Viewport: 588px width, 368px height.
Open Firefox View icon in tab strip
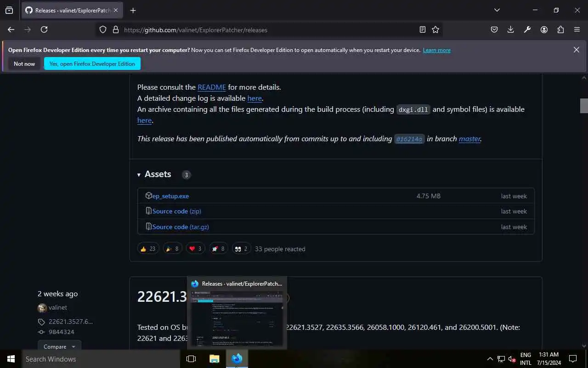9,10
